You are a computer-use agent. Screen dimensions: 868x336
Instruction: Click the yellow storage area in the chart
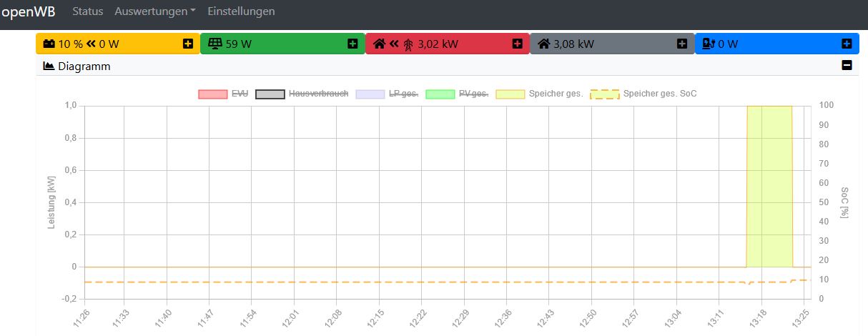(x=769, y=186)
